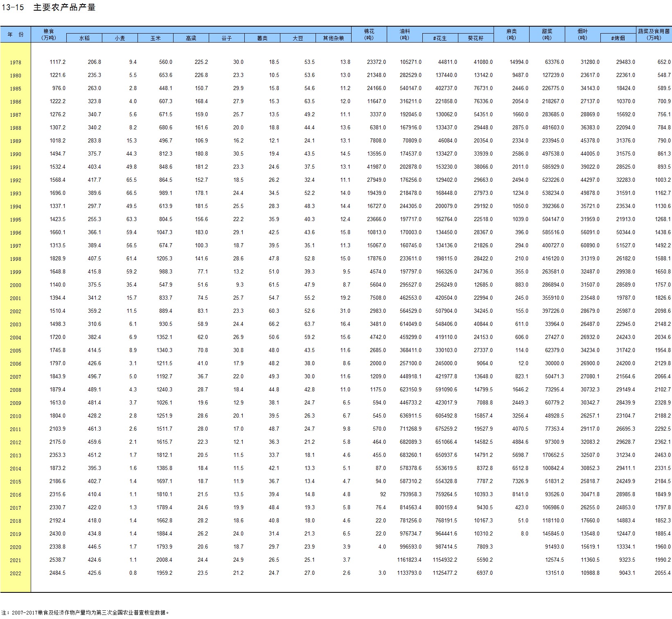Viewport: 672px width, 619px height.
Task: Click the 小麦 column header
Action: tap(120, 38)
